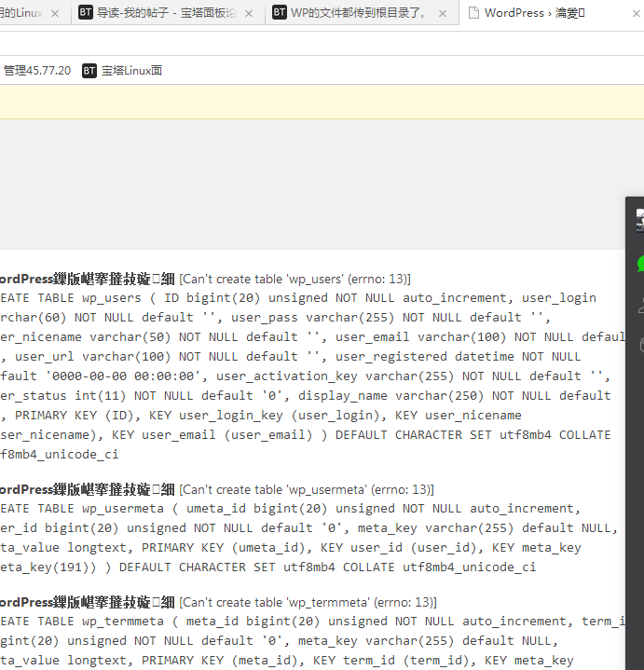The width and height of the screenshot is (644, 670).
Task: Click the line starting EATE TABLE wp_users
Action: [298, 298]
